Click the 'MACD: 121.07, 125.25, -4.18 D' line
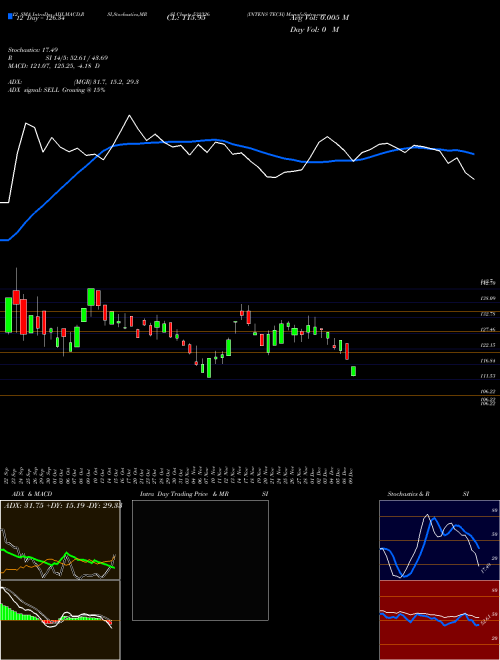 [x=54, y=66]
